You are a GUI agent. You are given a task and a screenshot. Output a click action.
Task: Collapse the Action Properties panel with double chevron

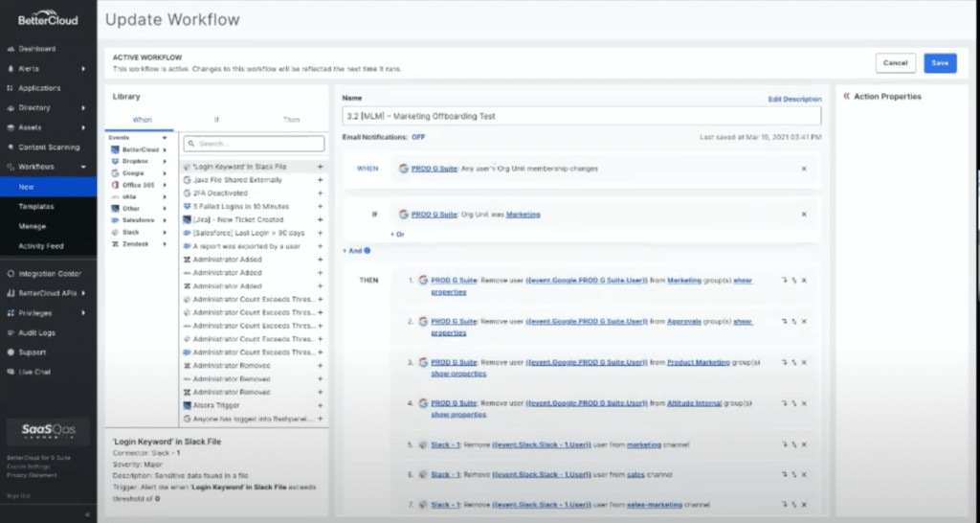point(846,97)
